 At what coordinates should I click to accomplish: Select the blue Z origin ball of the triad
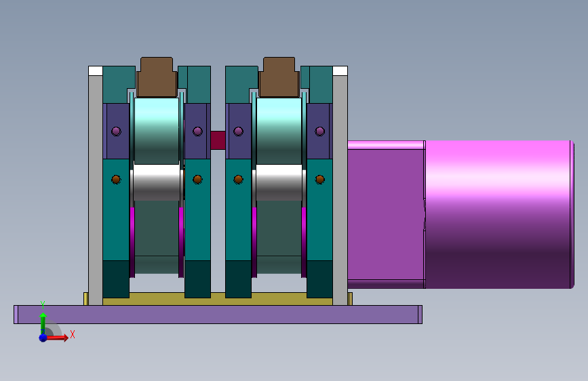click(43, 338)
